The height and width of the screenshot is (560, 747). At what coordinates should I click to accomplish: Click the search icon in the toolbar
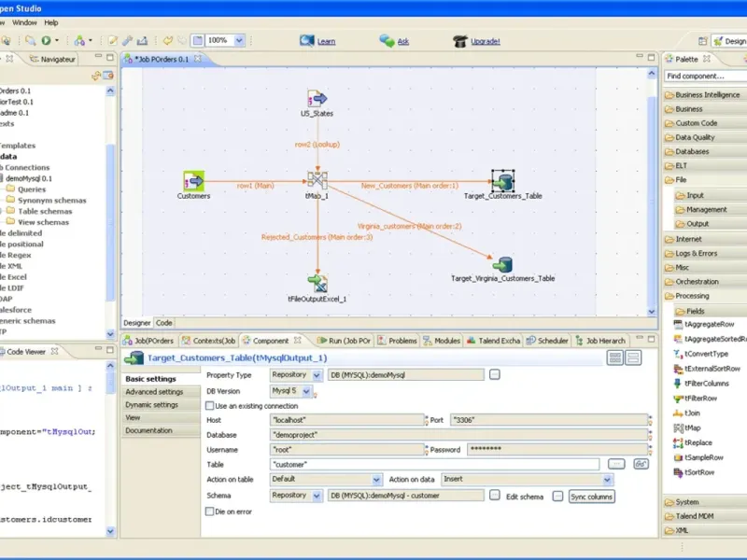click(x=30, y=40)
